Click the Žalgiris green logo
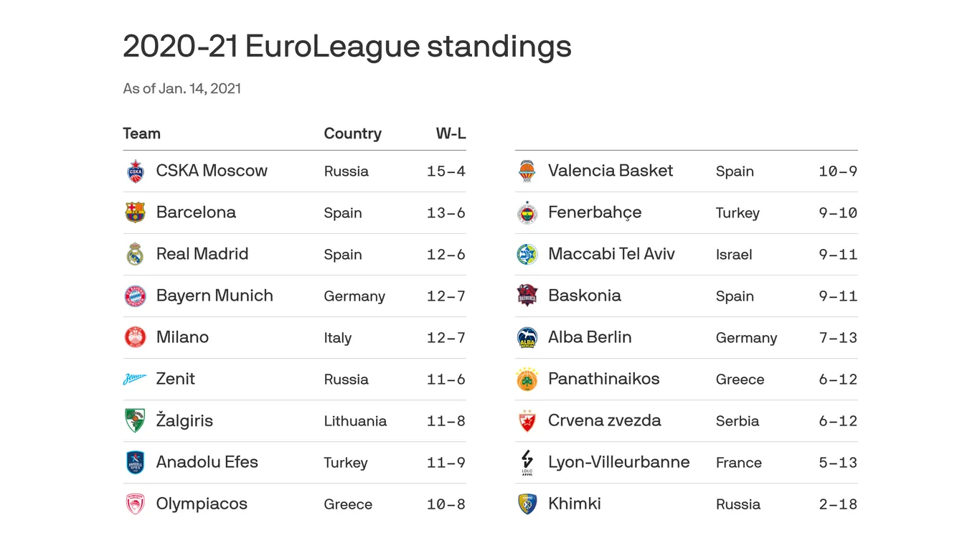Viewport: 980px width, 551px height. (135, 421)
